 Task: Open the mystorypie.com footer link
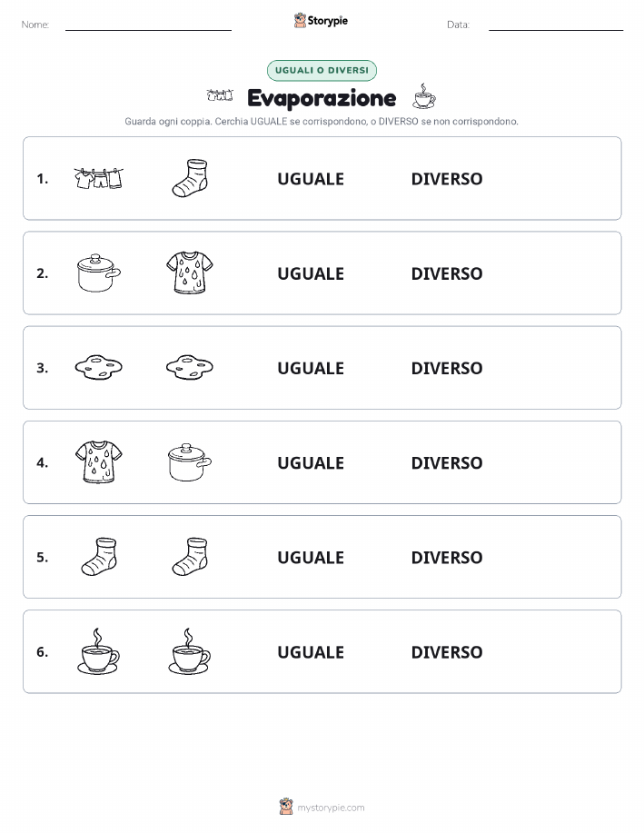click(x=331, y=808)
